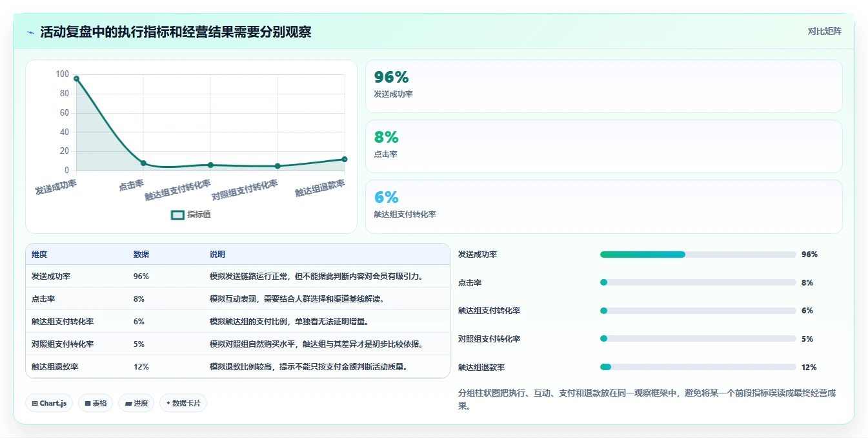Screen dimensions: 868x438
Task: Click the description starting 模拟发送链路运行正常
Action: (316, 276)
